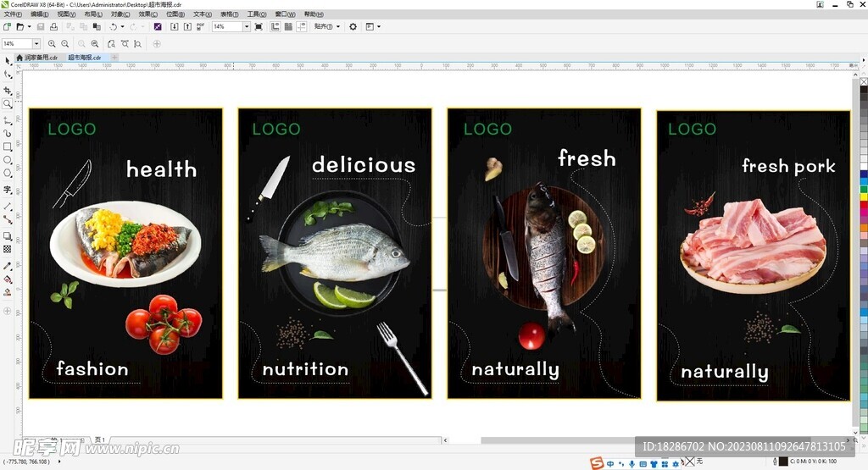Screen dimensions: 868x470
Task: Toggle the Show Guidelines button
Action: pos(301,27)
